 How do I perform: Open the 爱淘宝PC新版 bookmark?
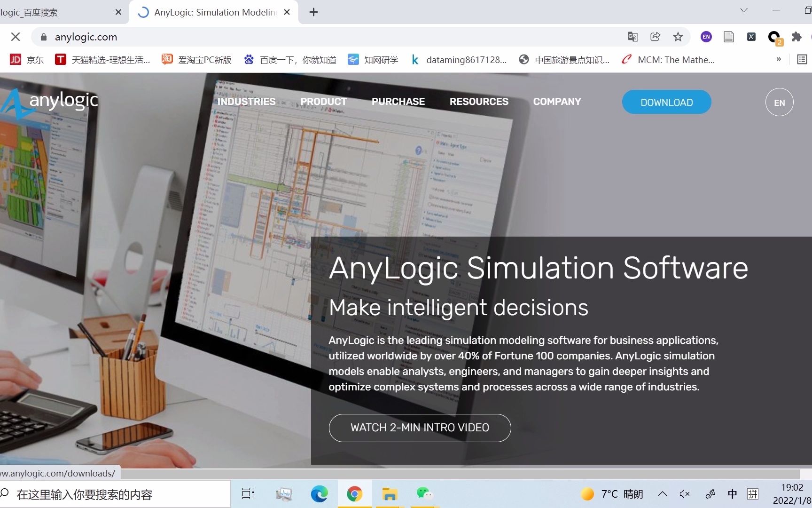point(196,60)
